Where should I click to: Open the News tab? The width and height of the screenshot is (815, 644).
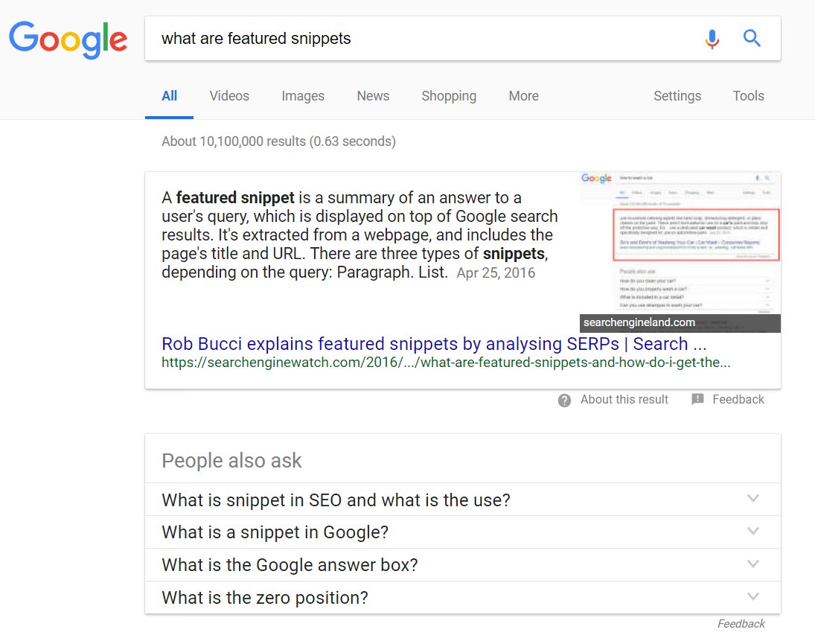373,96
